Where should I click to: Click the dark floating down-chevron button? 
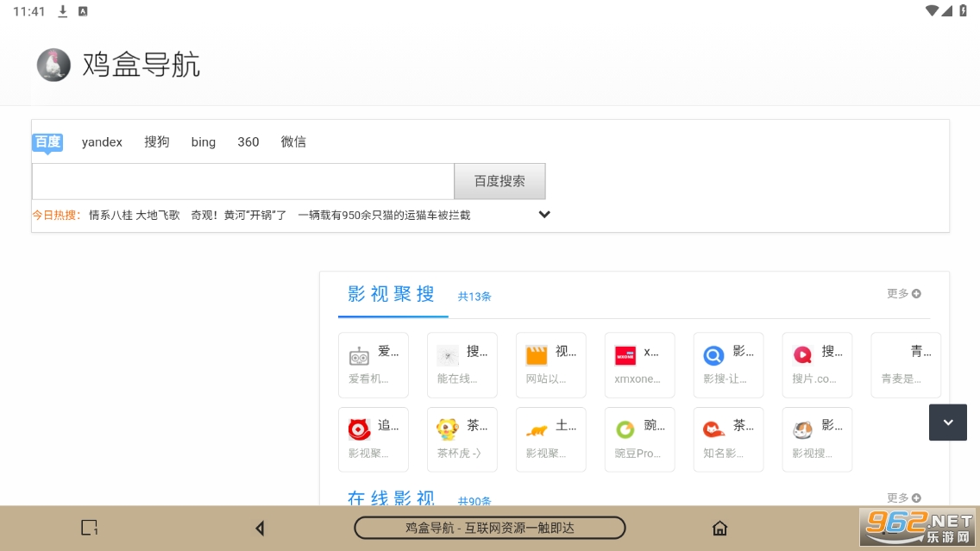(947, 423)
